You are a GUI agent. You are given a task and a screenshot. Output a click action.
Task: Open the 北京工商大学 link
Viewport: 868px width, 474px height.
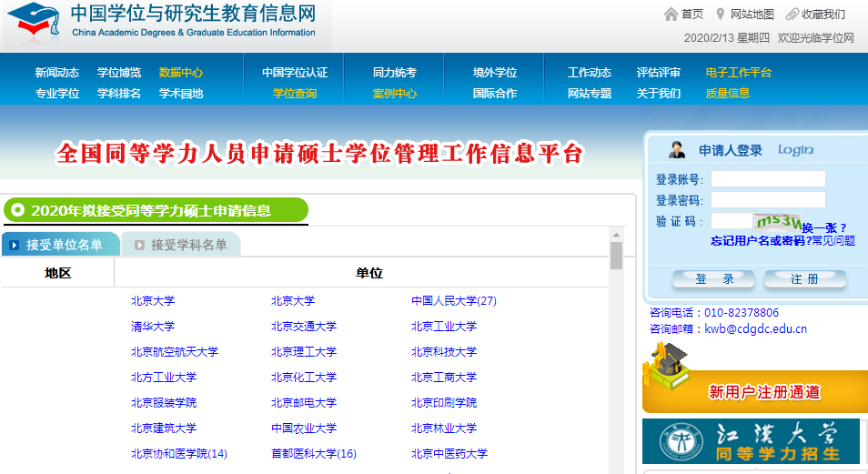click(x=444, y=377)
